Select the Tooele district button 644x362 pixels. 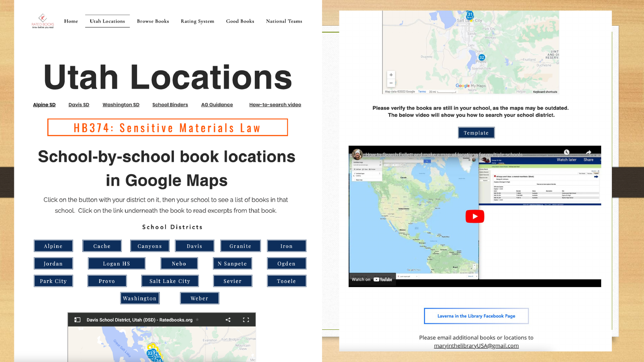pyautogui.click(x=287, y=281)
